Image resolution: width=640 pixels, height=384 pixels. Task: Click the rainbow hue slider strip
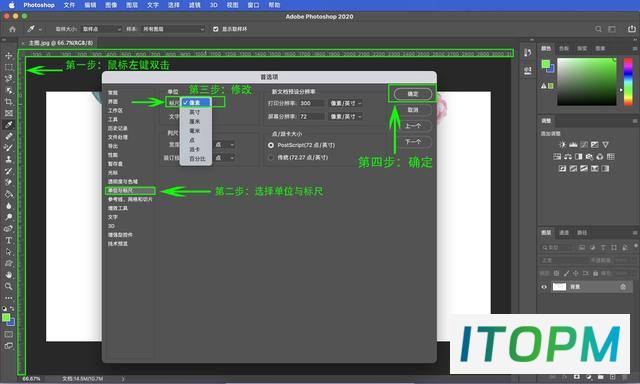[628, 82]
